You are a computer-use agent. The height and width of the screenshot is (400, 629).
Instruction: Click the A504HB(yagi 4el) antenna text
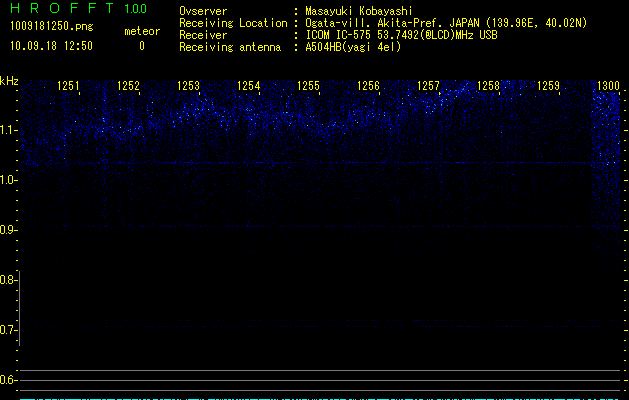353,47
